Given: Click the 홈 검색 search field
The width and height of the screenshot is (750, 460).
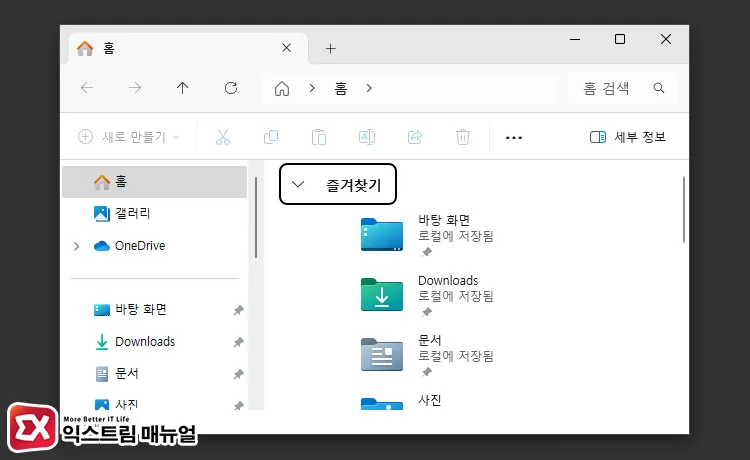Looking at the screenshot, I should coord(622,88).
